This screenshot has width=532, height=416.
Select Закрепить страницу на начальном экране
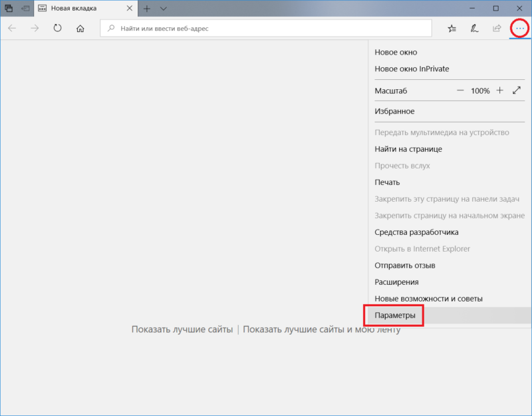pyautogui.click(x=450, y=216)
